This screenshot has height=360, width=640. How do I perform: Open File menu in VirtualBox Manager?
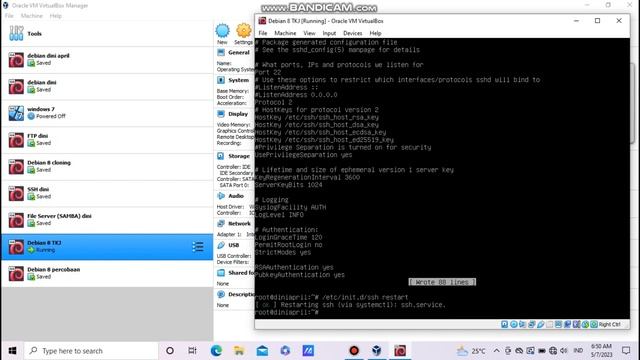(x=9, y=16)
